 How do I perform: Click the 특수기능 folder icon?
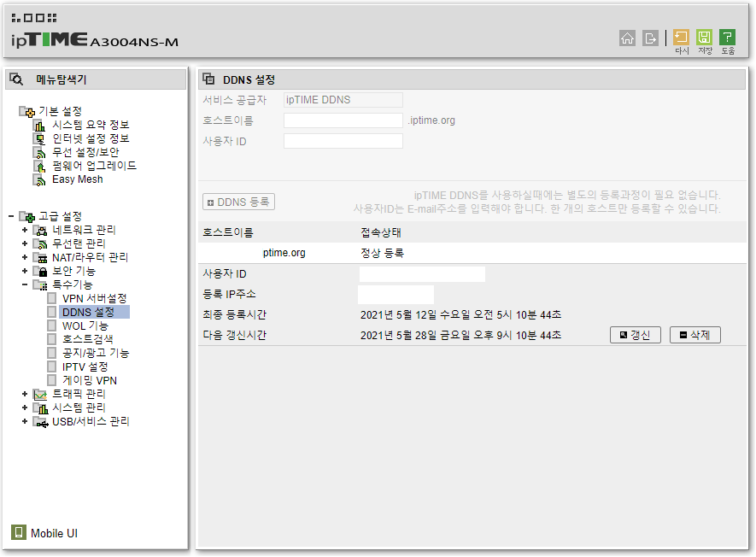tap(40, 285)
